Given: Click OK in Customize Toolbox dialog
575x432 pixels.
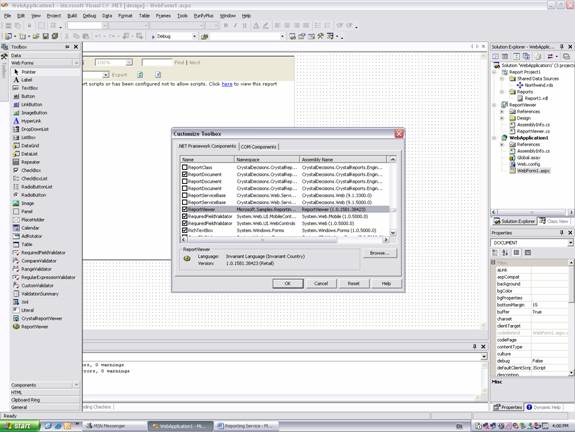Looking at the screenshot, I should pos(288,283).
